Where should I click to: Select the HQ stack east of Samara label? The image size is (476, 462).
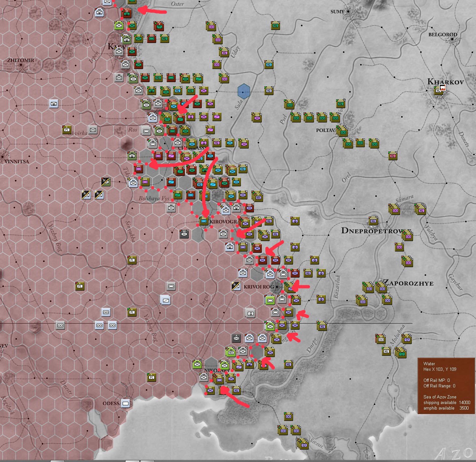[x=421, y=209]
